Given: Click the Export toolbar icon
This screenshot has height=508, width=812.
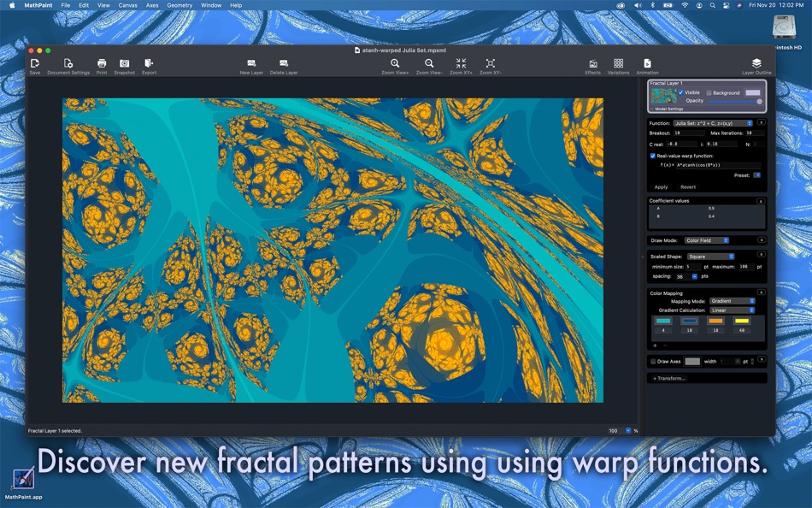Looking at the screenshot, I should (x=149, y=63).
